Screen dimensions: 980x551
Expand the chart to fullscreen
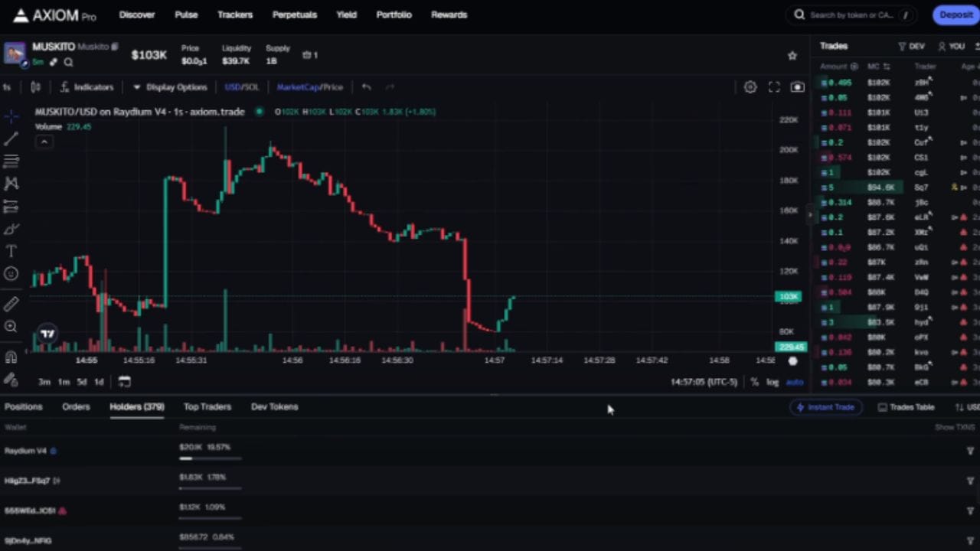point(774,86)
